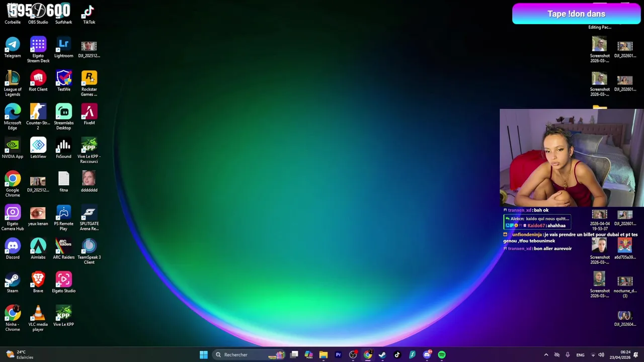
Task: Switch to Premiere Pro on taskbar
Action: click(x=338, y=355)
